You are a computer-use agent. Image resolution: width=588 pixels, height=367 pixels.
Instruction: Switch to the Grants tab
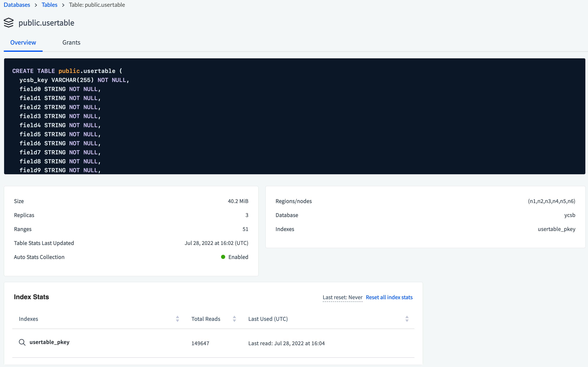(71, 42)
